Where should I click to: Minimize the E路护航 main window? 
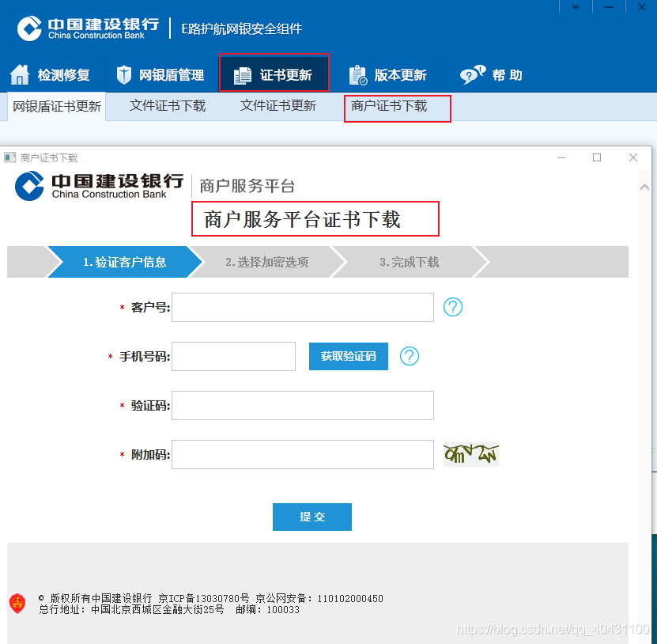[609, 7]
